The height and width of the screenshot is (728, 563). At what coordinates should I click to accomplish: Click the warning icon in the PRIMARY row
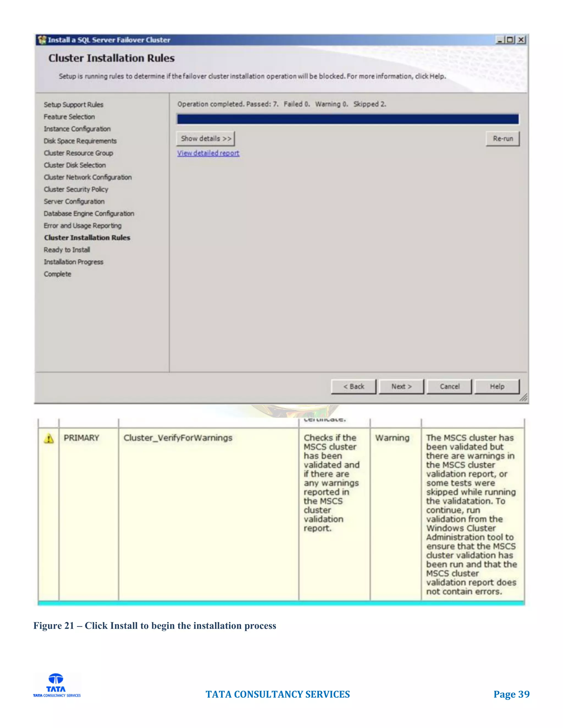49,438
